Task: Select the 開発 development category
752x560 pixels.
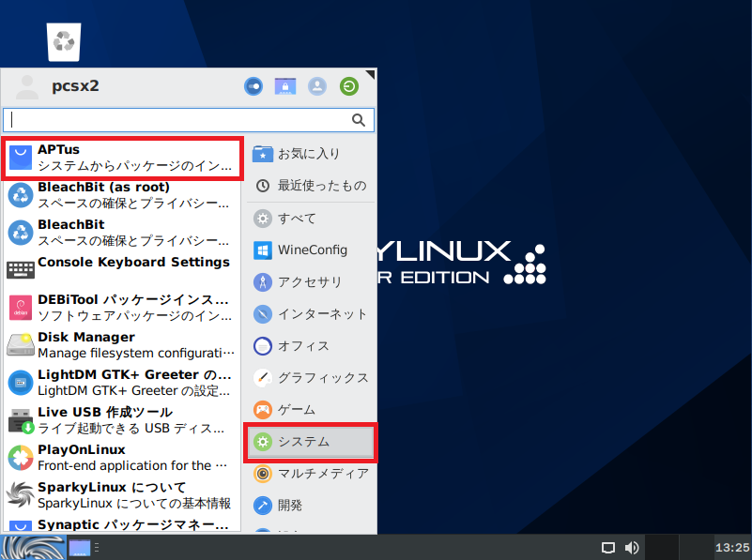Action: [311, 506]
